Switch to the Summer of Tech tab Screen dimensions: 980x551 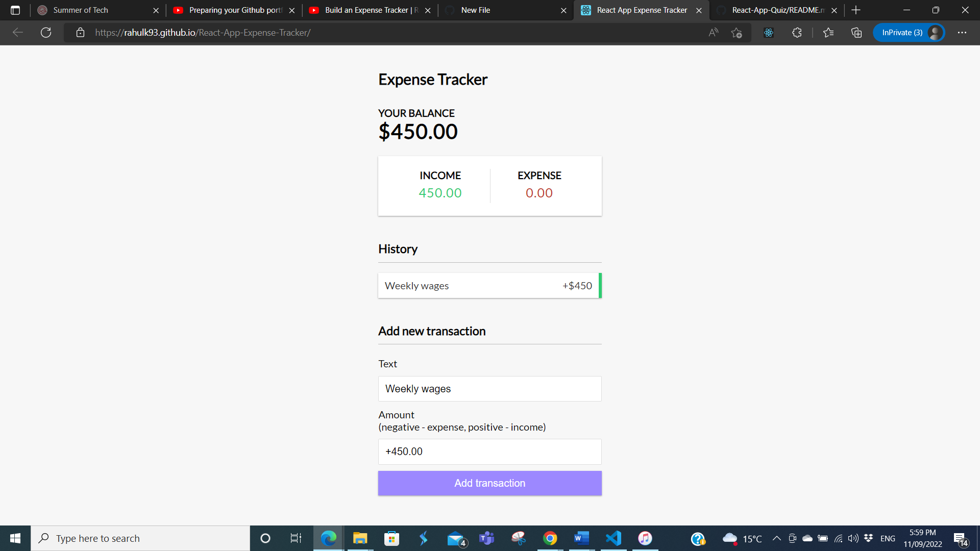(82, 10)
